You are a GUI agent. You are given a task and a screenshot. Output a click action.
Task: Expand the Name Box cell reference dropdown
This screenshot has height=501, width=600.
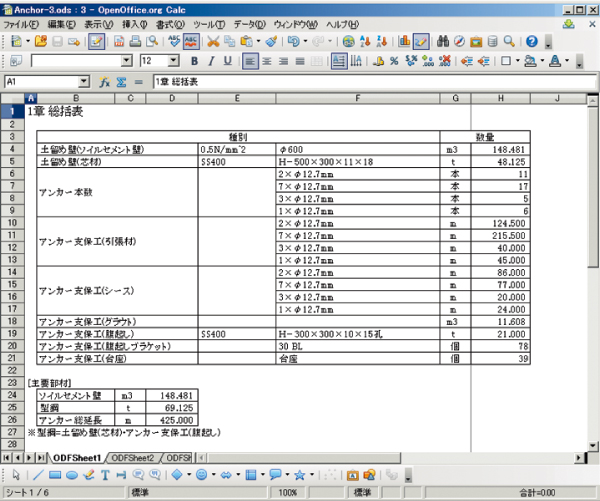(83, 82)
